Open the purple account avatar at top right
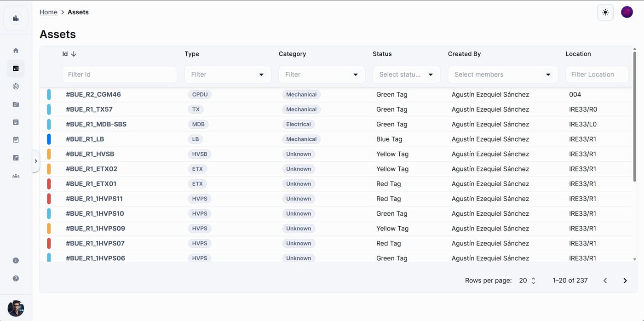644x321 pixels. click(x=627, y=12)
